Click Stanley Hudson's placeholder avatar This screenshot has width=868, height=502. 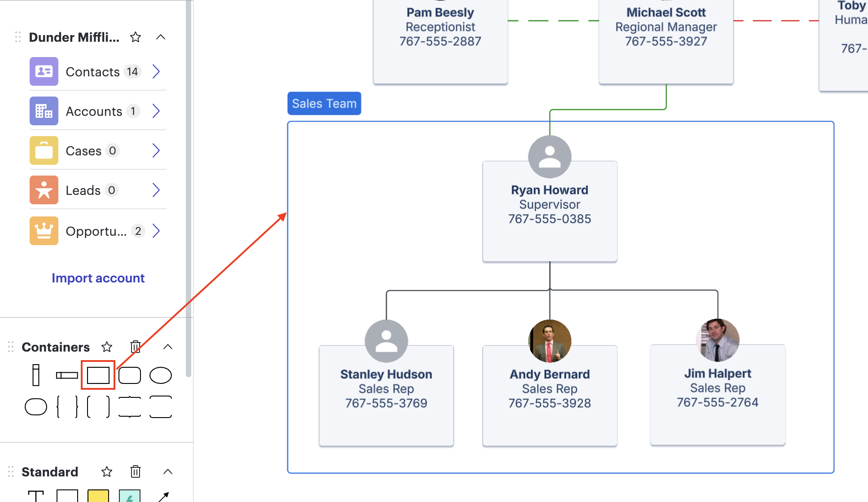click(x=386, y=341)
